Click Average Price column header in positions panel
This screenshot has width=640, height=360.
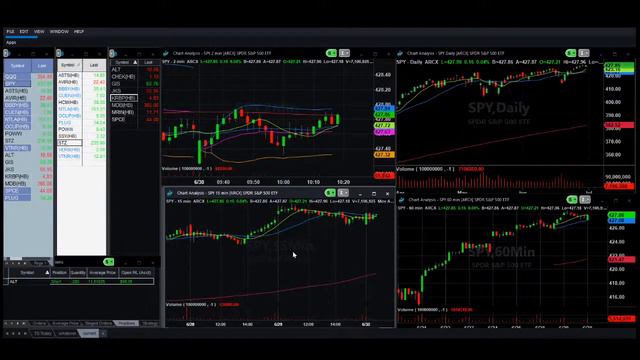click(x=103, y=272)
